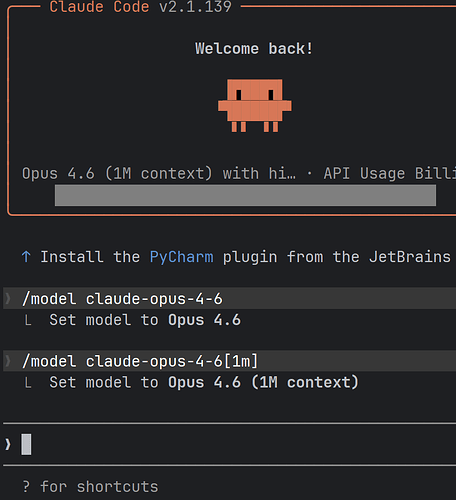Click "Set model to Opus 4.6 (1M context)" output
Viewport: 456px width, 500px height.
click(x=204, y=382)
